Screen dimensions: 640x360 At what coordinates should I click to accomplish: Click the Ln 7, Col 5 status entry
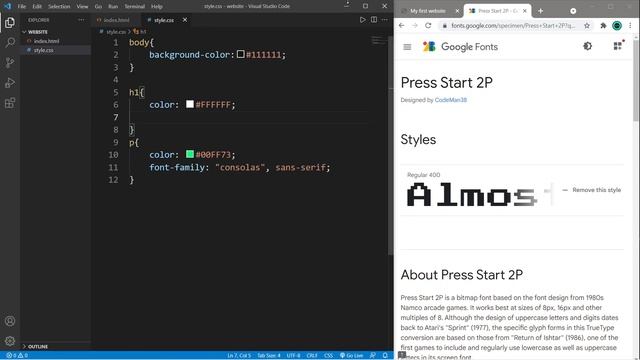pos(239,356)
